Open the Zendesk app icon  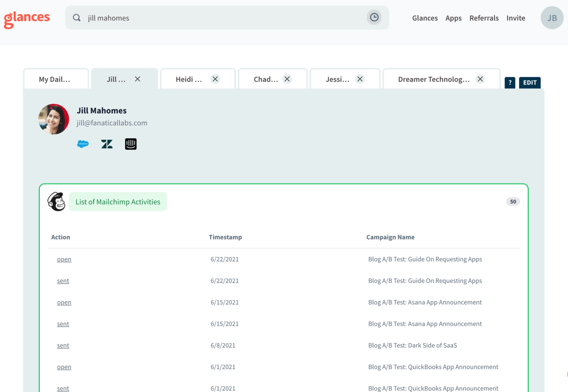click(107, 144)
